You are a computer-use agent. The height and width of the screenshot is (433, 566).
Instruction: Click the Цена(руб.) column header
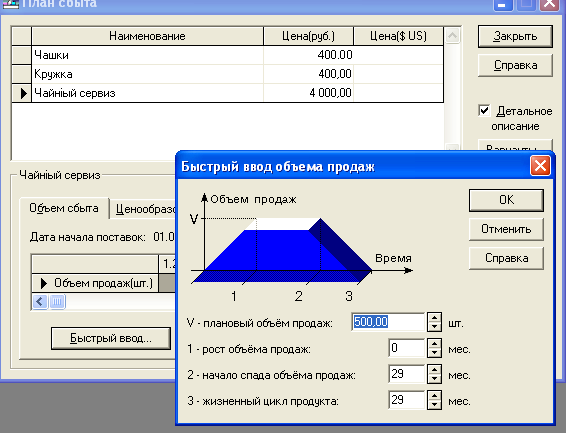tap(309, 36)
